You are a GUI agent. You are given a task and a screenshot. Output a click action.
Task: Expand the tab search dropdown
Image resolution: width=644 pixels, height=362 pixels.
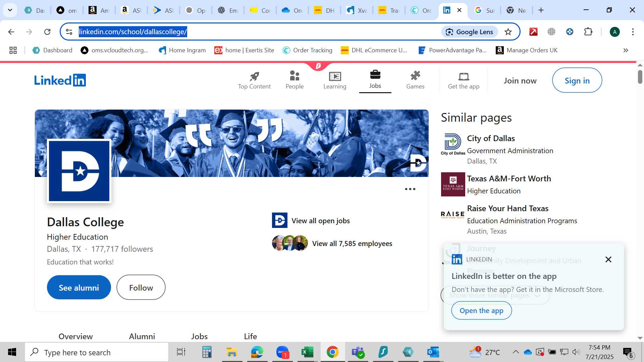coord(10,10)
